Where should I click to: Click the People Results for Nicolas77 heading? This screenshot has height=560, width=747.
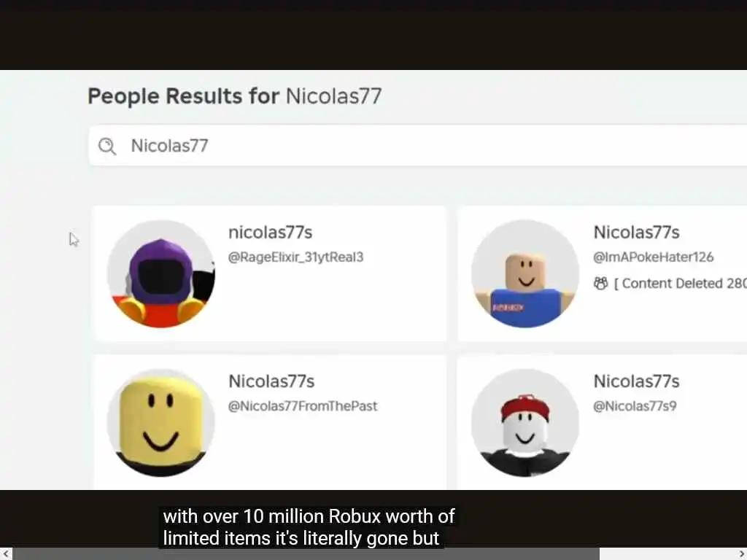point(234,96)
